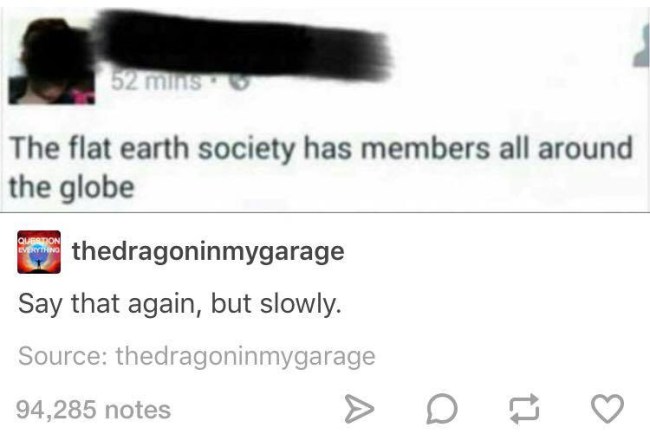Reblog the post using the arrows icon
The image size is (650, 447).
[x=524, y=409]
